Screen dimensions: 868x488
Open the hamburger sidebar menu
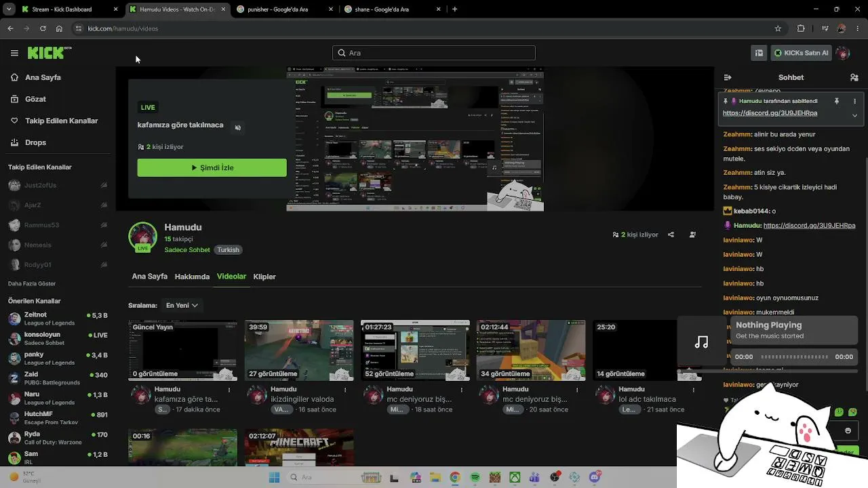[x=14, y=53]
